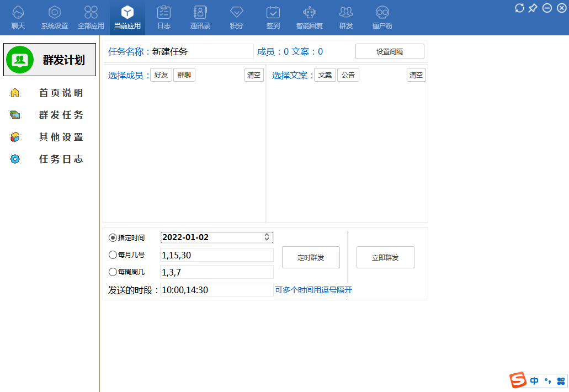Screen dimensions: 569x392
Task: Pin the window with the pin icon
Action: 533,8
